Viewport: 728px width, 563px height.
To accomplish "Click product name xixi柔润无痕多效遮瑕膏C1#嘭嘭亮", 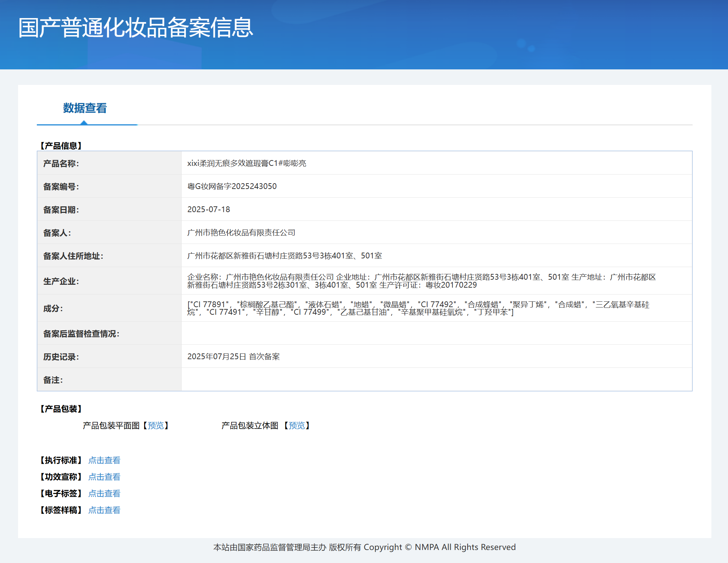I will pos(247,163).
